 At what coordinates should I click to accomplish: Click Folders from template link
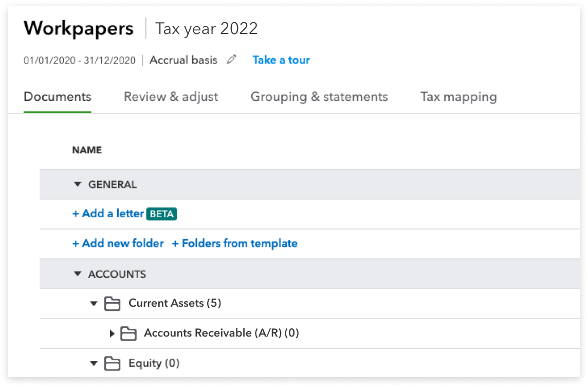[x=234, y=243]
